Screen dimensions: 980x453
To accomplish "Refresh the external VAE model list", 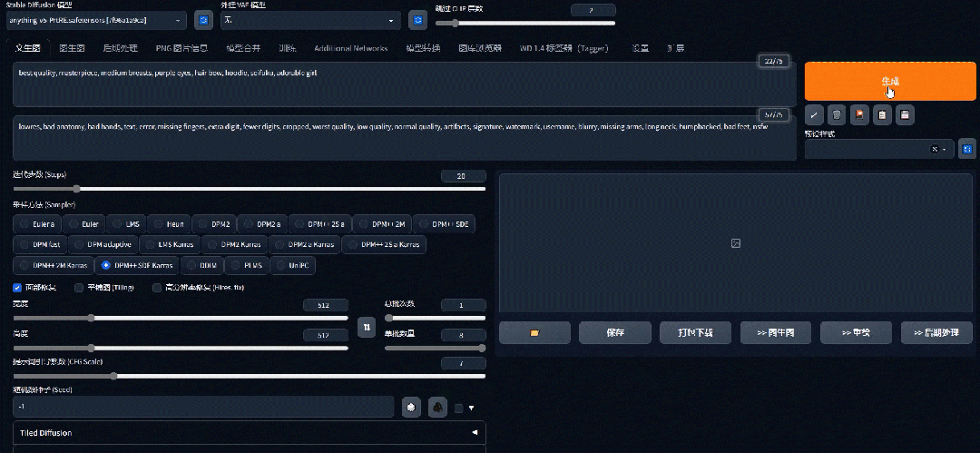I will click(417, 20).
